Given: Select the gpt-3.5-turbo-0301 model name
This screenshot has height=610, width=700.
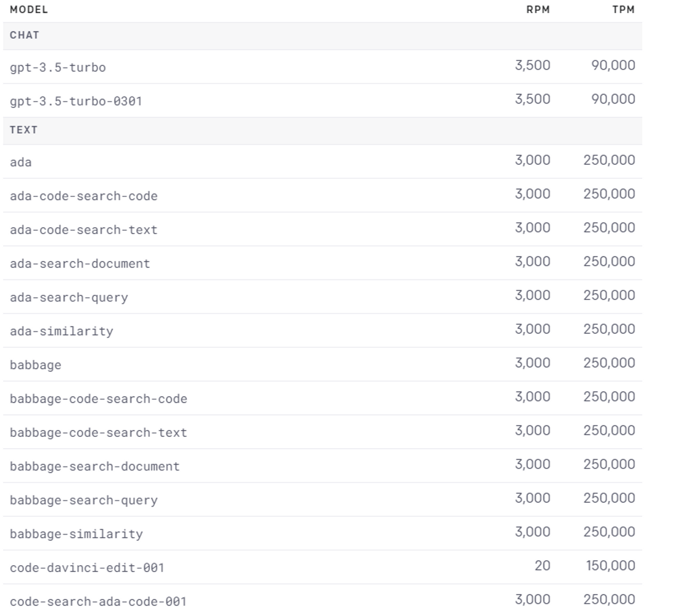Looking at the screenshot, I should pyautogui.click(x=76, y=101).
